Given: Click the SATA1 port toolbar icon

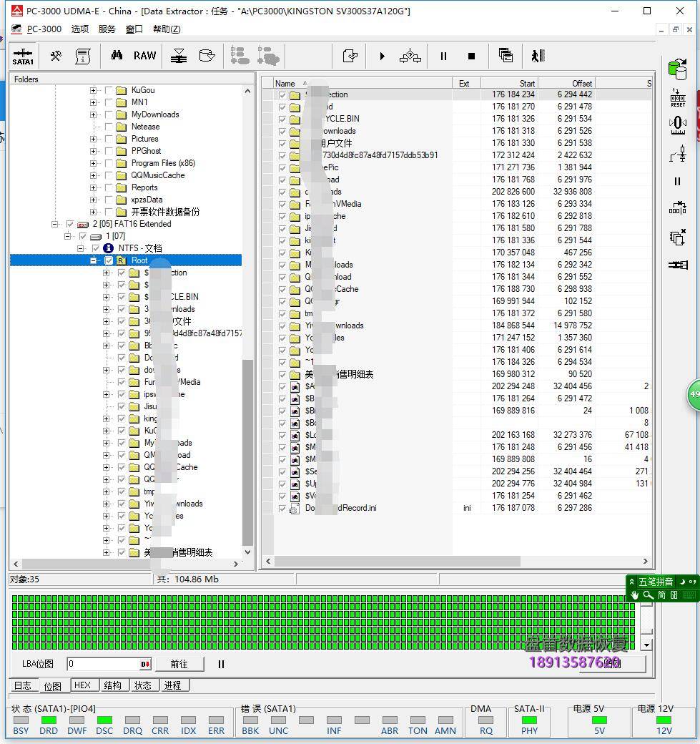Looking at the screenshot, I should (x=23, y=56).
